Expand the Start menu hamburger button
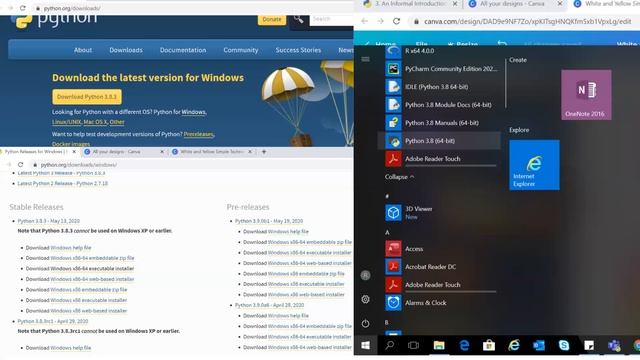The width and height of the screenshot is (640, 360). 365,59
